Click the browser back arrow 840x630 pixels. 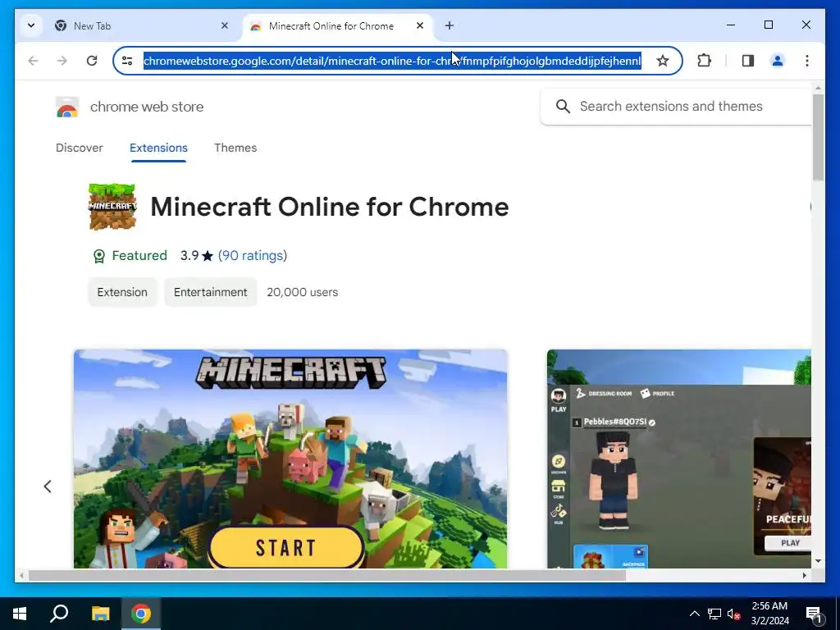pos(33,61)
